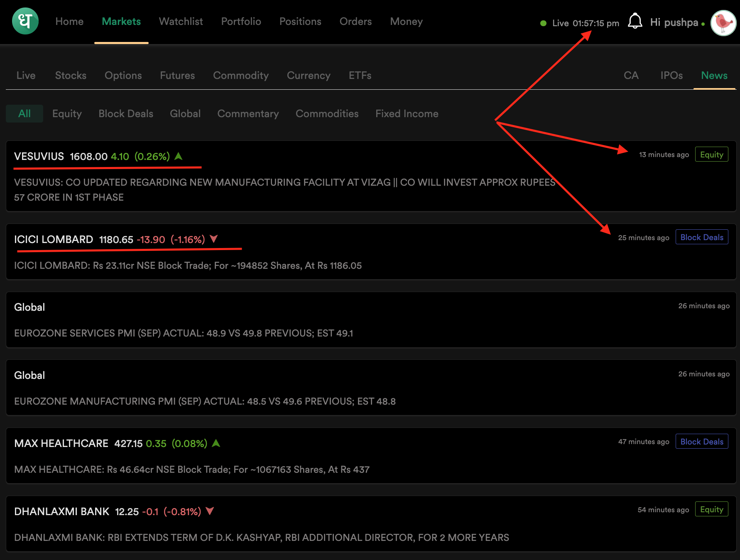The image size is (740, 560).
Task: Click the Eurozone Services PMI news text
Action: (x=184, y=333)
